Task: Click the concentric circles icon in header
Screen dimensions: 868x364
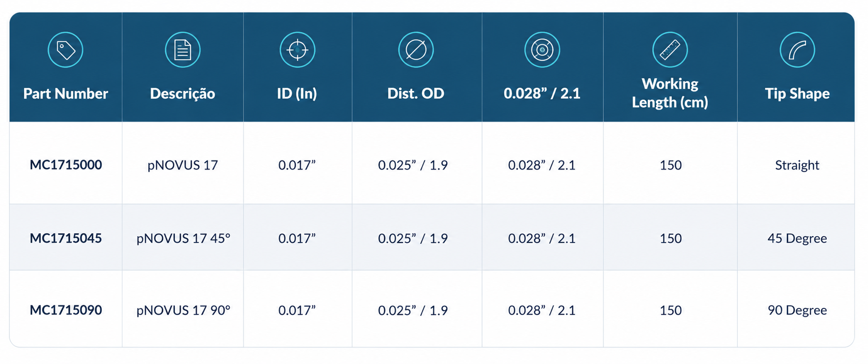Action: (x=542, y=50)
